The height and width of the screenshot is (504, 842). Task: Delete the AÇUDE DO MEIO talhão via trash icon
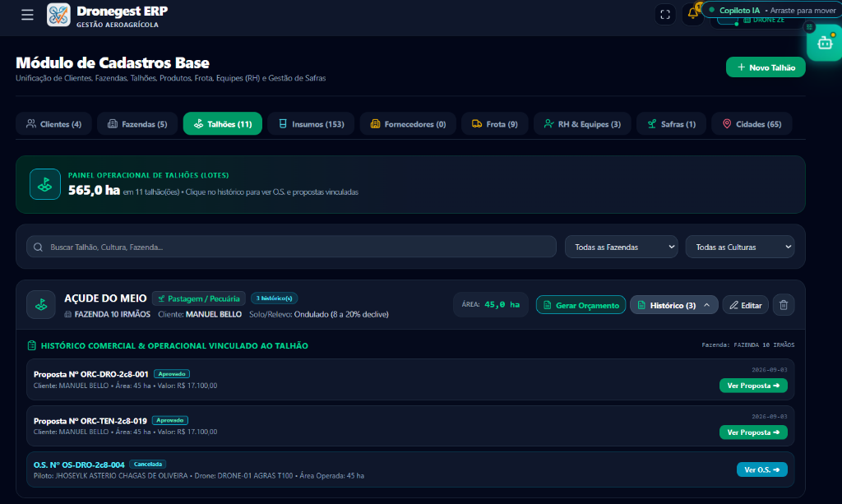pyautogui.click(x=784, y=305)
